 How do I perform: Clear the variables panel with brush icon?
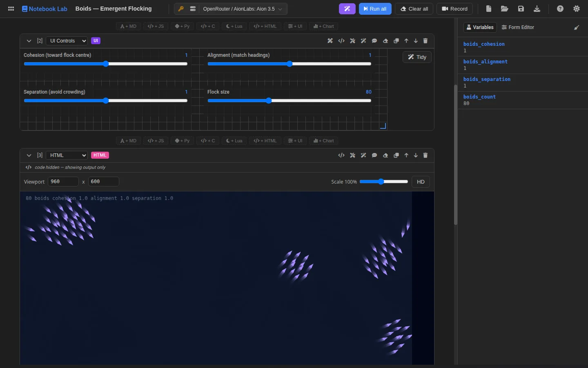(577, 27)
